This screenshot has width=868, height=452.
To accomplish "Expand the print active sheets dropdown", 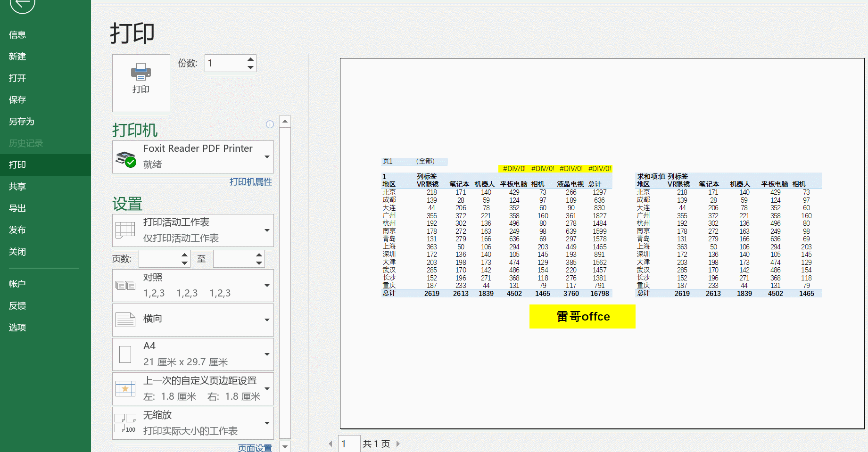I will 267,230.
